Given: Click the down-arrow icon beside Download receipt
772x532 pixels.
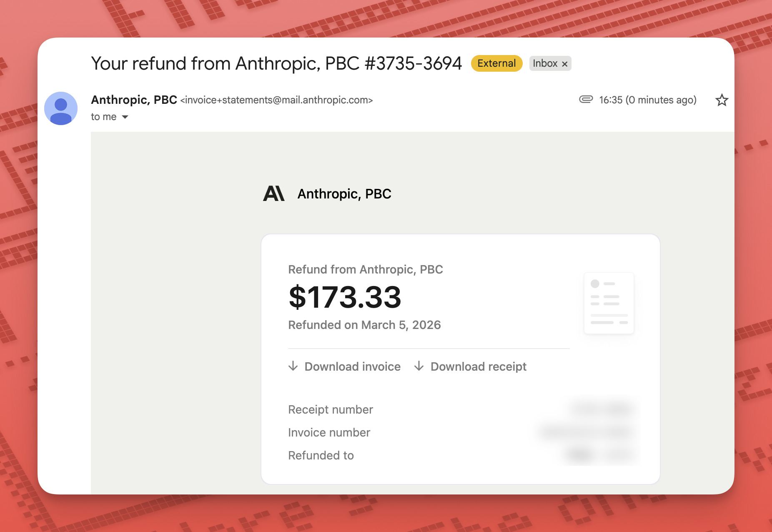Looking at the screenshot, I should click(419, 366).
